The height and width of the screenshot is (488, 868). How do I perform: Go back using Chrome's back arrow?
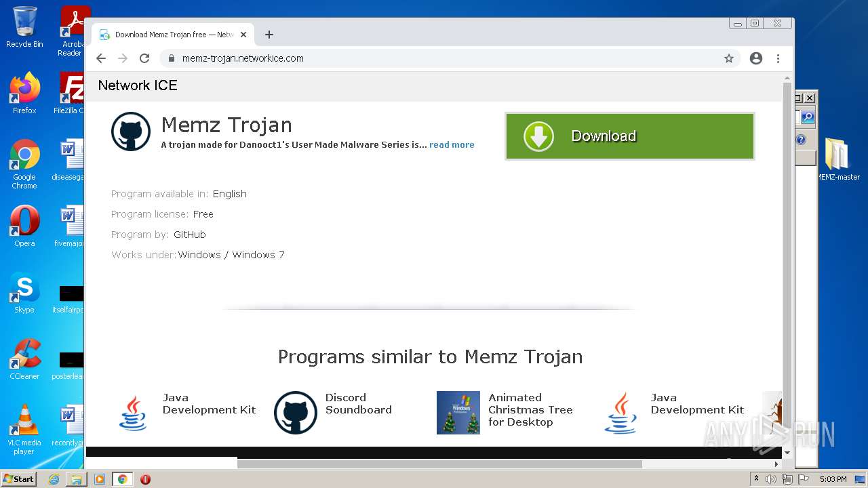(x=101, y=58)
